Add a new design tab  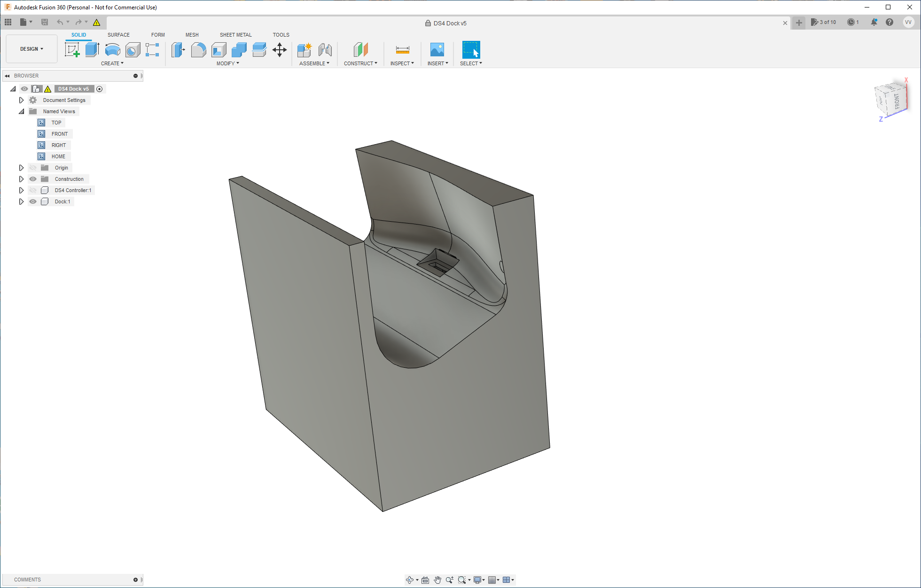799,23
